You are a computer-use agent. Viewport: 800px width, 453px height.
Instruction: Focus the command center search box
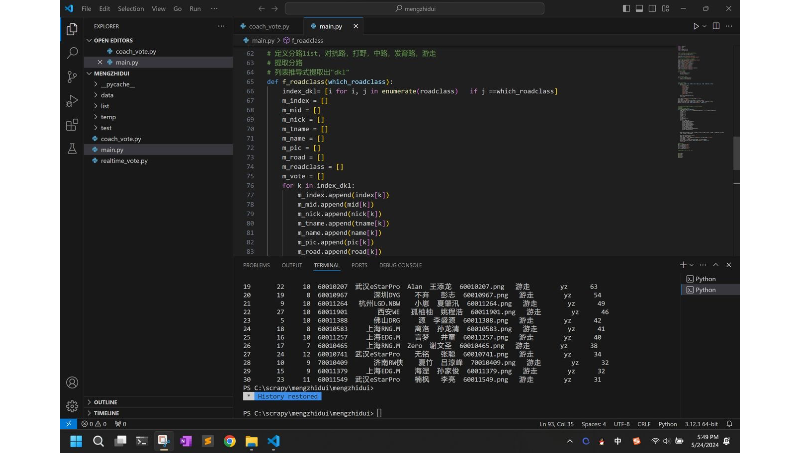click(415, 9)
